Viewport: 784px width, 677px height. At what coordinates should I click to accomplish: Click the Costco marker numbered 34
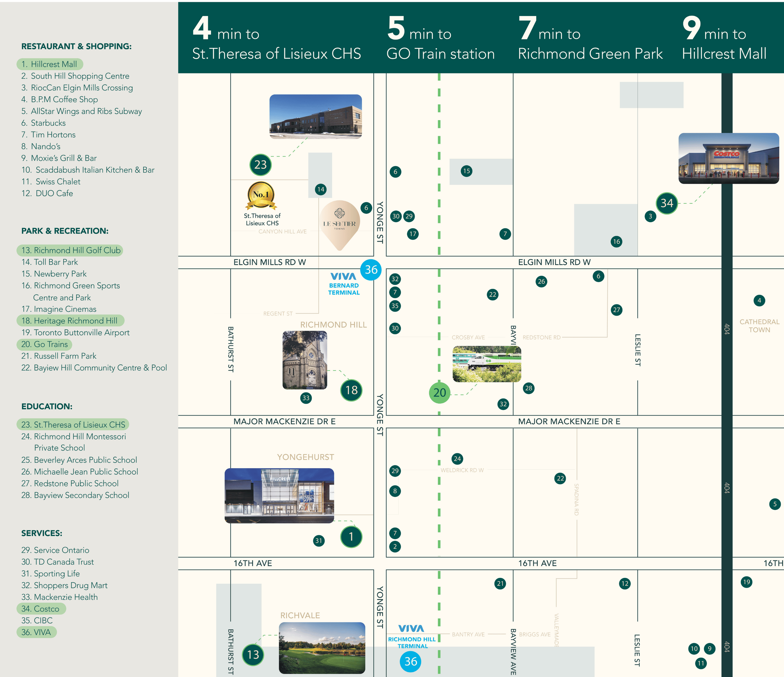tap(666, 204)
